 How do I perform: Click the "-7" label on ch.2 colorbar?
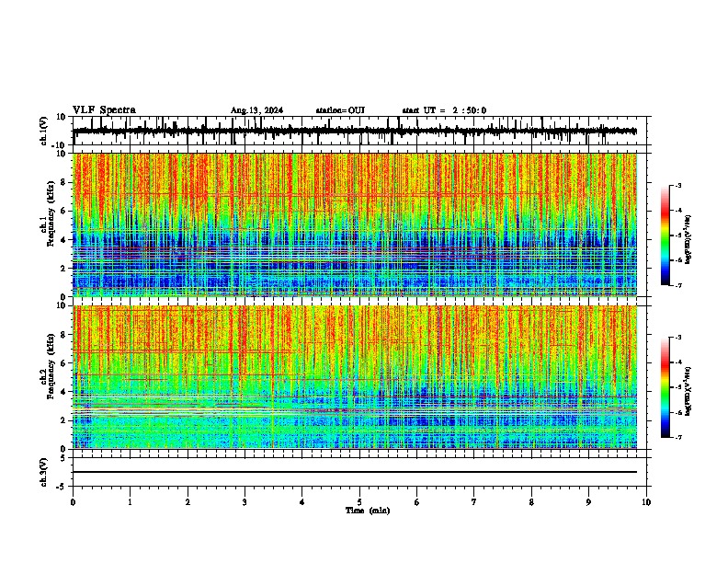coord(678,438)
